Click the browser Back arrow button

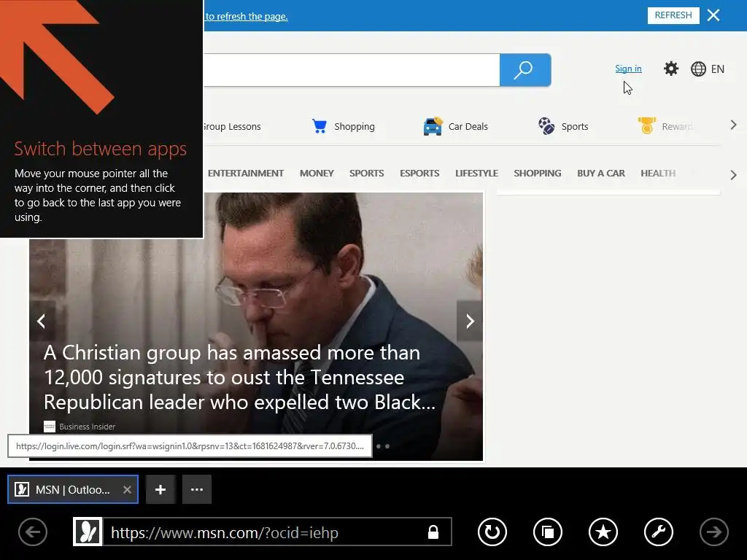click(x=33, y=532)
